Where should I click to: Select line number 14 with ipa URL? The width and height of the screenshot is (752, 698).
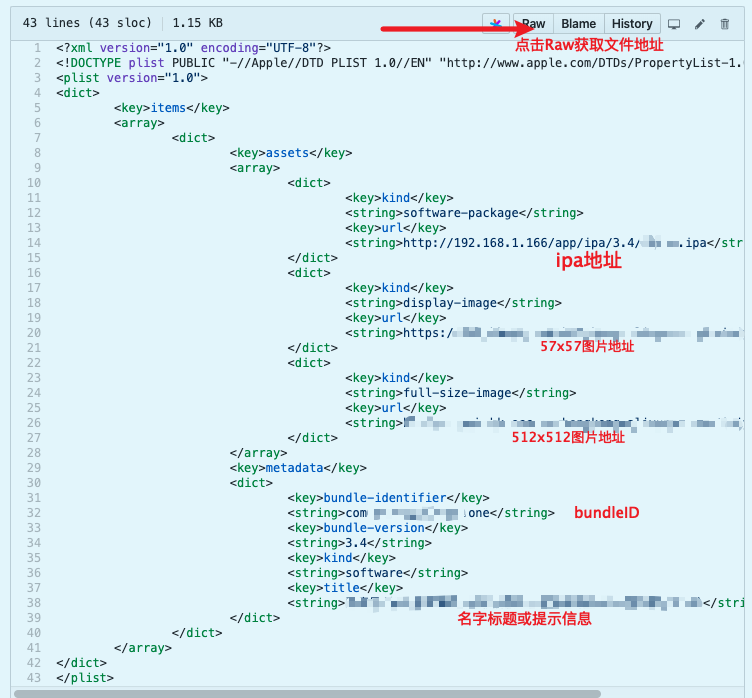coord(34,243)
